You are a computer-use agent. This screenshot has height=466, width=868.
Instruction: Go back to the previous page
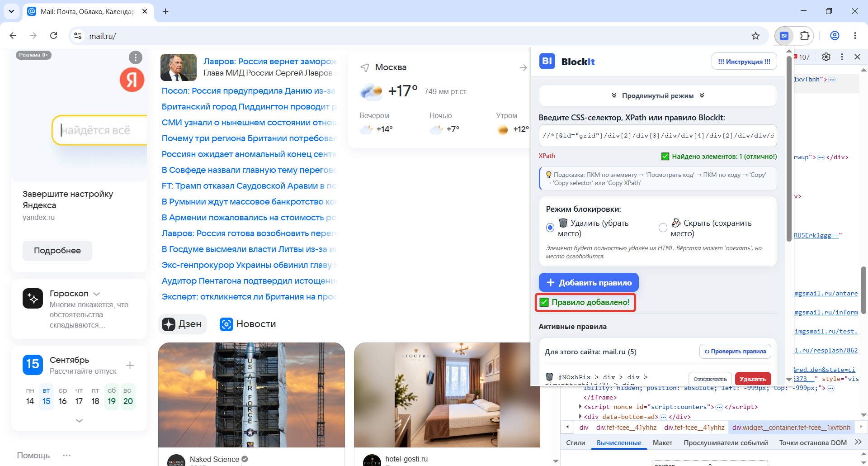pyautogui.click(x=13, y=36)
